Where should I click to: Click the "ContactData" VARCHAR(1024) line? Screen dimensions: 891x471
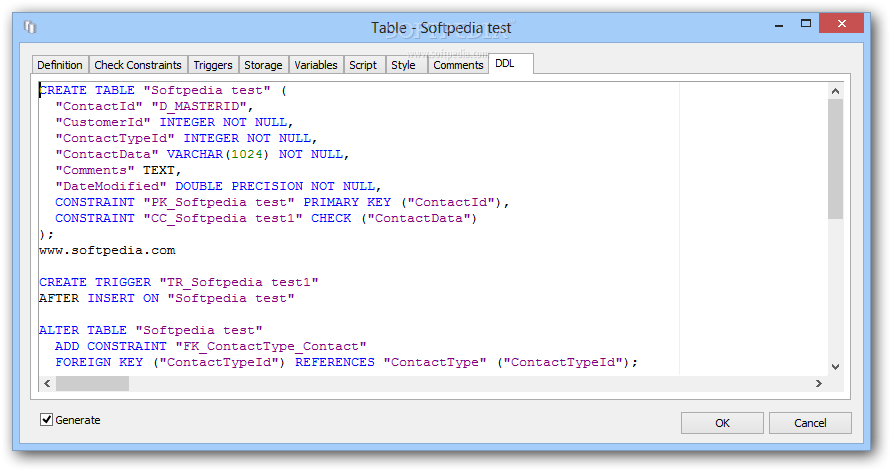pyautogui.click(x=202, y=154)
